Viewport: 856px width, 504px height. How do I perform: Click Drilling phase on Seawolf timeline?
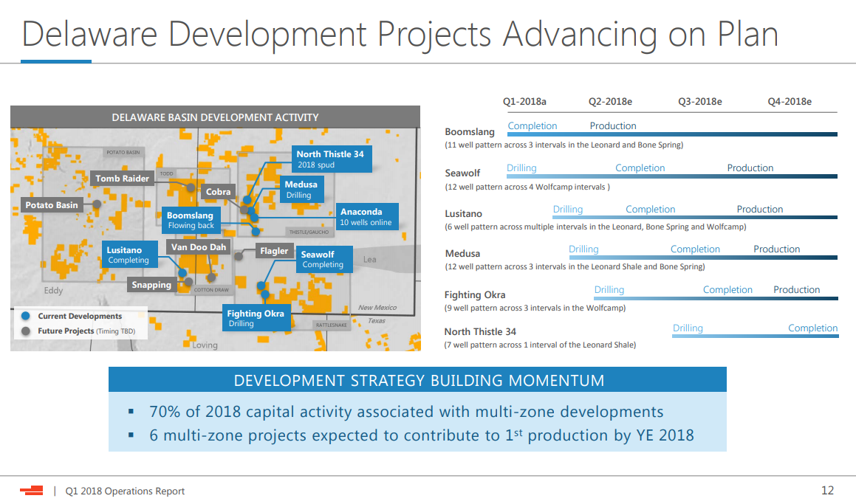pyautogui.click(x=521, y=168)
